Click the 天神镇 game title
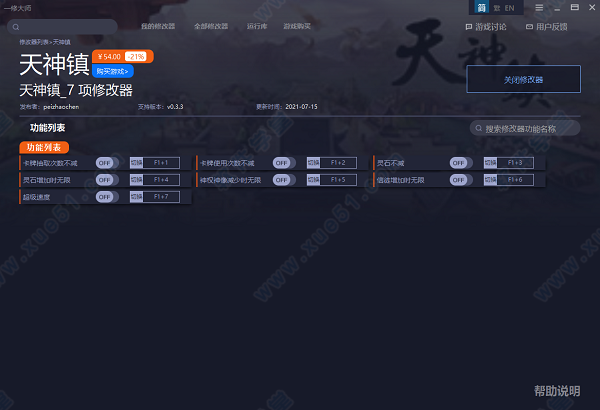Image resolution: width=600 pixels, height=410 pixels. point(54,64)
